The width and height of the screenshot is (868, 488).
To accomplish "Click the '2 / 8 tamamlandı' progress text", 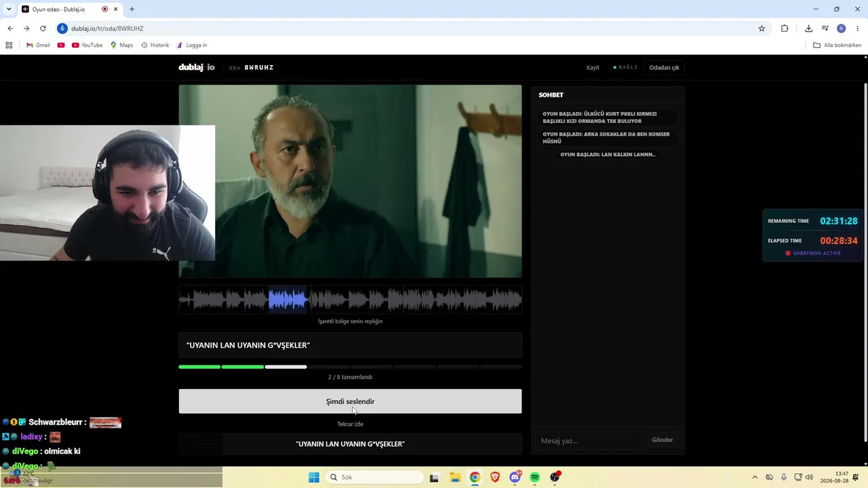I will 350,377.
